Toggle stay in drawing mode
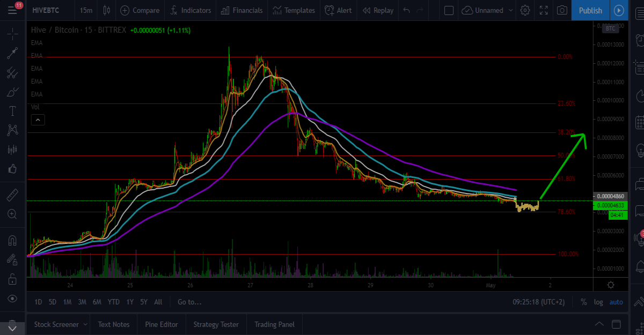644x335 pixels. (13, 259)
